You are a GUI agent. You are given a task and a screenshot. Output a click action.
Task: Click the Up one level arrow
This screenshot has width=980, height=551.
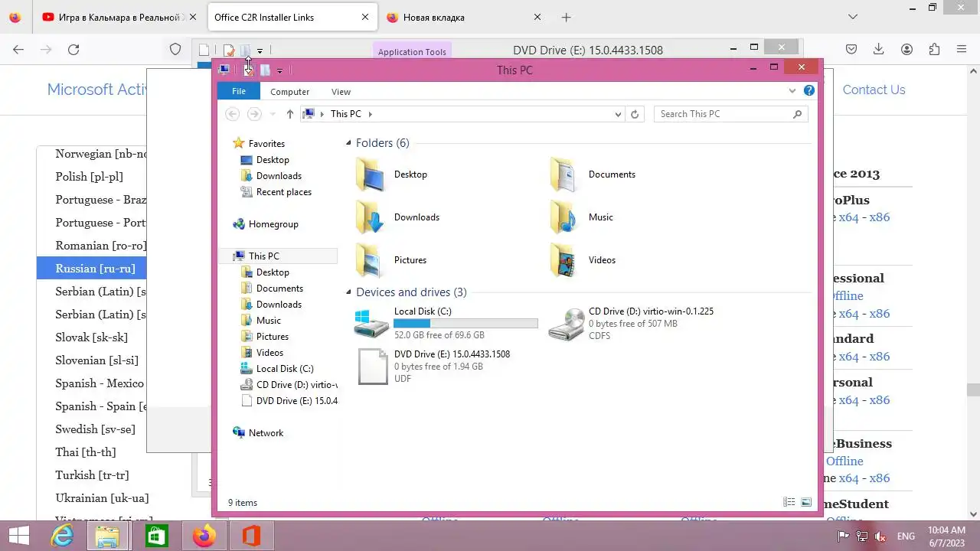coord(289,114)
